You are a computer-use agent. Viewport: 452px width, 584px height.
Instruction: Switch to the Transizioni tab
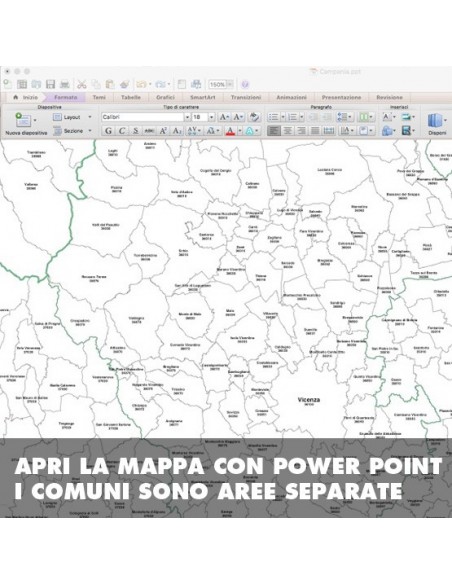click(x=246, y=97)
